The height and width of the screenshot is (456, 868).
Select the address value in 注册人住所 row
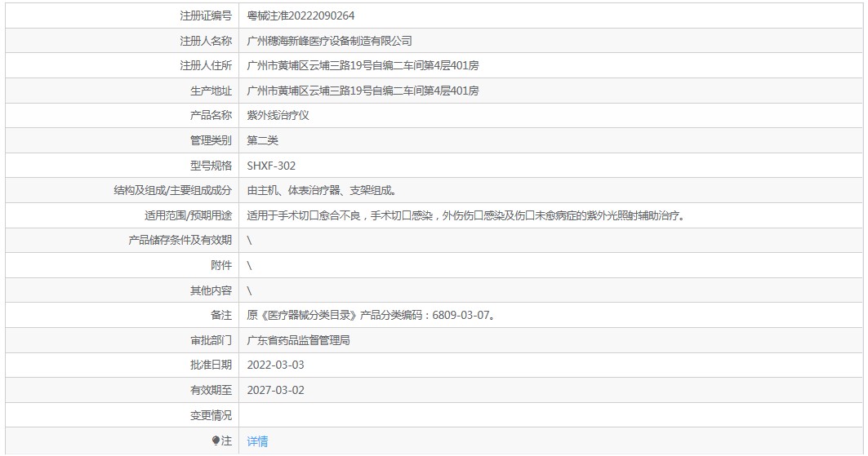(363, 66)
